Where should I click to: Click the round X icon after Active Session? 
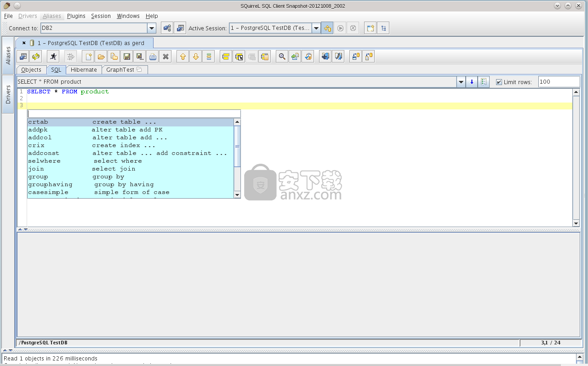click(353, 28)
